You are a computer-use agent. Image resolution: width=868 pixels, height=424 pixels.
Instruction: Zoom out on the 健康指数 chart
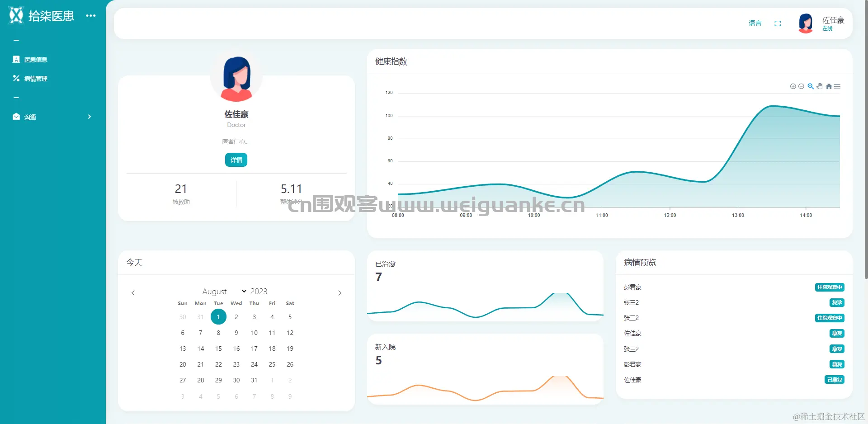(x=801, y=86)
